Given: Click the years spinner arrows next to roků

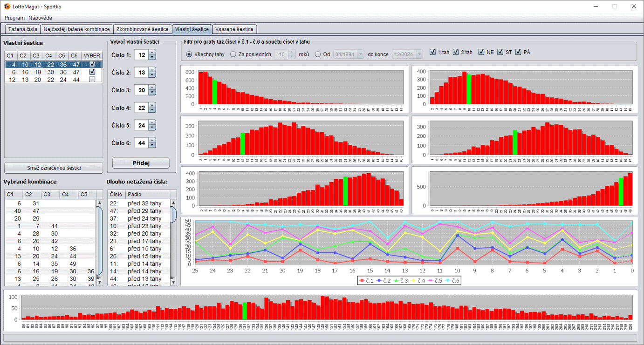Looking at the screenshot, I should 292,54.
